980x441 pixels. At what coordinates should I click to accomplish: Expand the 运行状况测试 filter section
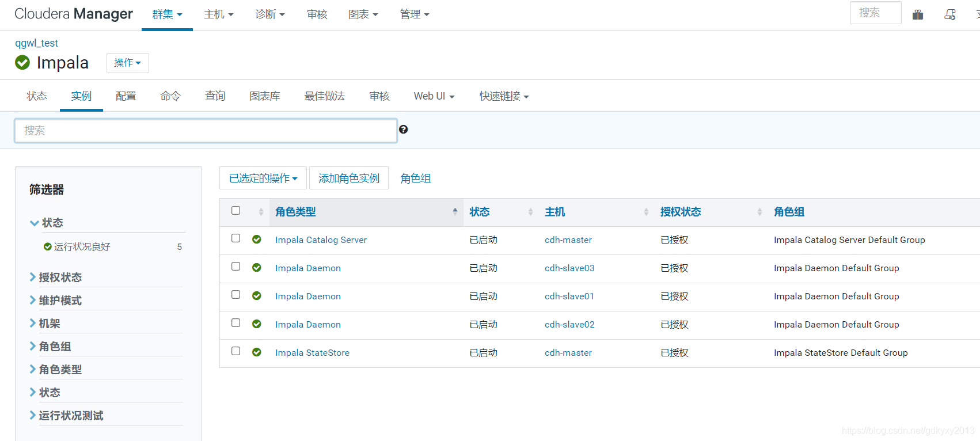67,415
